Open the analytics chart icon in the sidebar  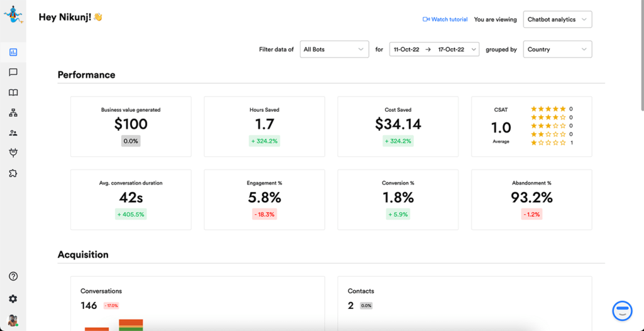(x=13, y=52)
